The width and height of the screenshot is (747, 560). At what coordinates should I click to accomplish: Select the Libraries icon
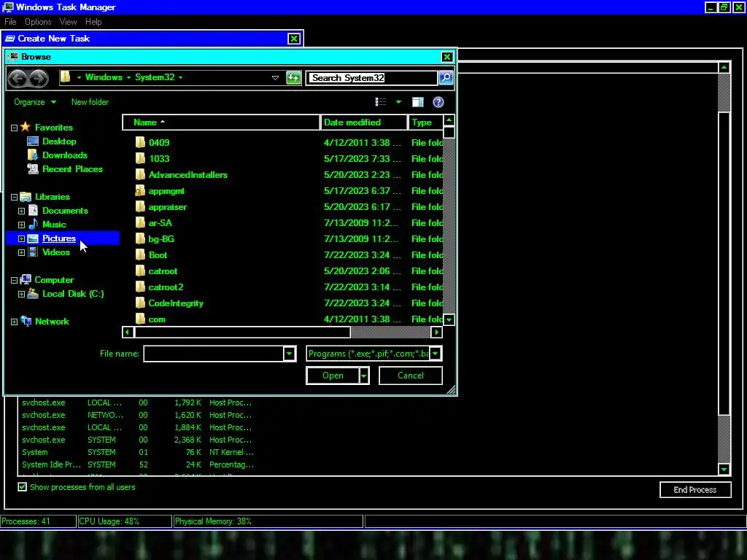(26, 197)
